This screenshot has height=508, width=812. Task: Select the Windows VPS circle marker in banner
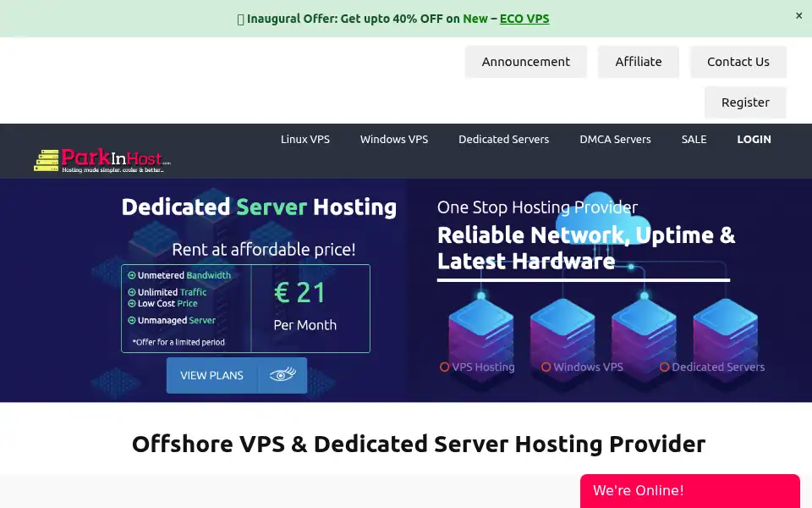coord(546,367)
